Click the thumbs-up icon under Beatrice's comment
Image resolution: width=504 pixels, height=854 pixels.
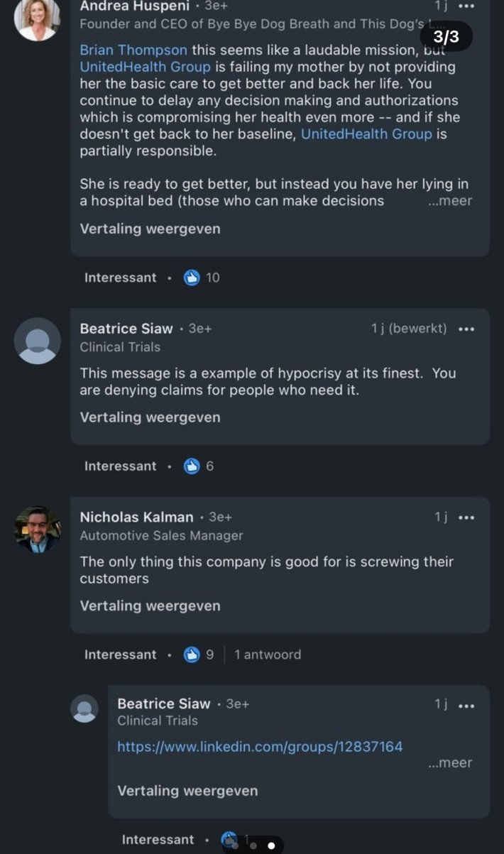tap(190, 466)
